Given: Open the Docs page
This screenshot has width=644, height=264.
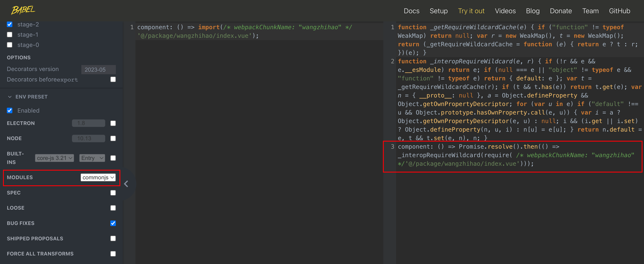Looking at the screenshot, I should [411, 11].
